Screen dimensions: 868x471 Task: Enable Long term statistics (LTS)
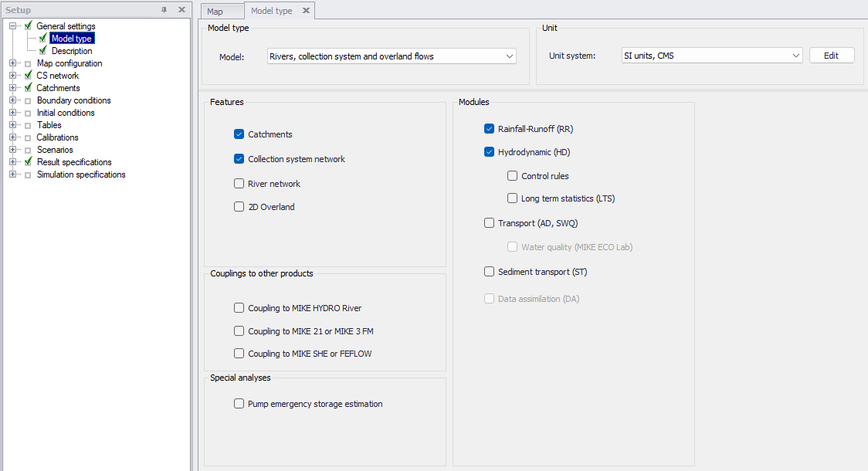(513, 198)
